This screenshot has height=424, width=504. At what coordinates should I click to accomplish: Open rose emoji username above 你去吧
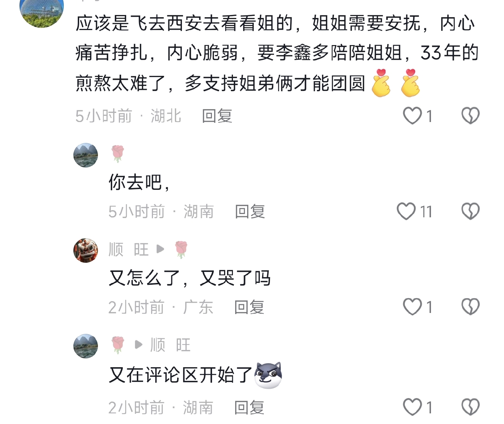(x=118, y=154)
